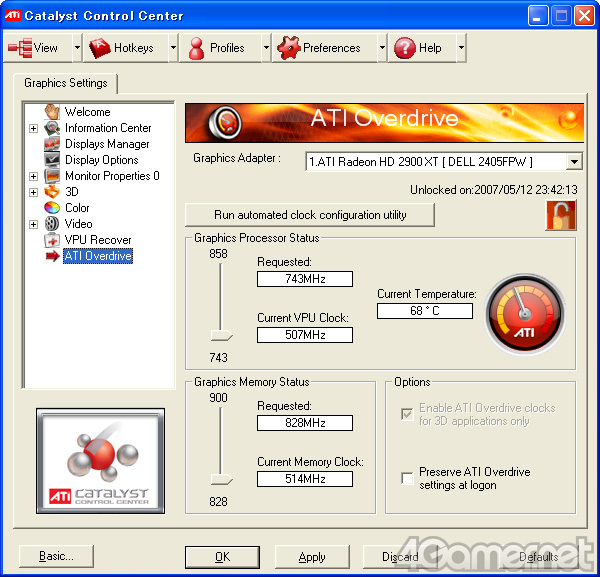Image resolution: width=600 pixels, height=577 pixels.
Task: Click the Basic... button
Action: (56, 556)
